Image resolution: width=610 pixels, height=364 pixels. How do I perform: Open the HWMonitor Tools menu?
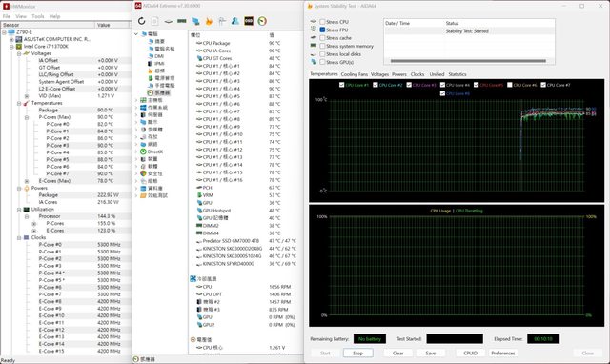coord(38,16)
